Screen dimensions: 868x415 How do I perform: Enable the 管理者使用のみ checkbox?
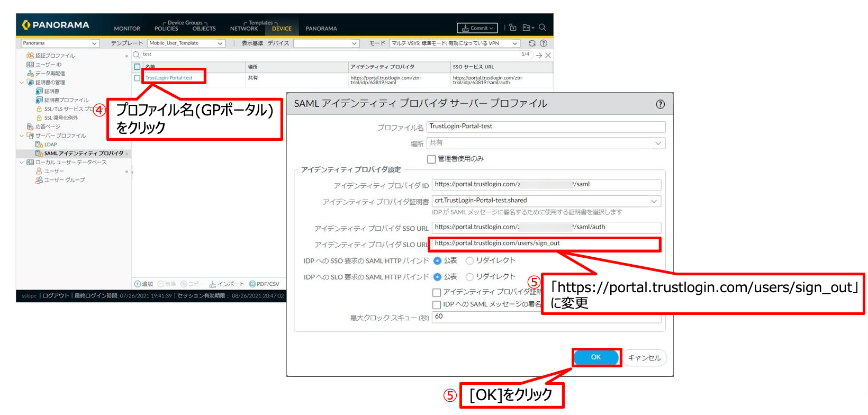[x=431, y=159]
